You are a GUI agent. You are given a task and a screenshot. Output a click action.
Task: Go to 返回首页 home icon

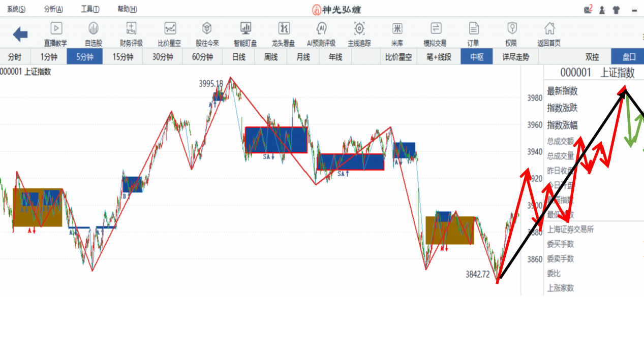(x=549, y=28)
